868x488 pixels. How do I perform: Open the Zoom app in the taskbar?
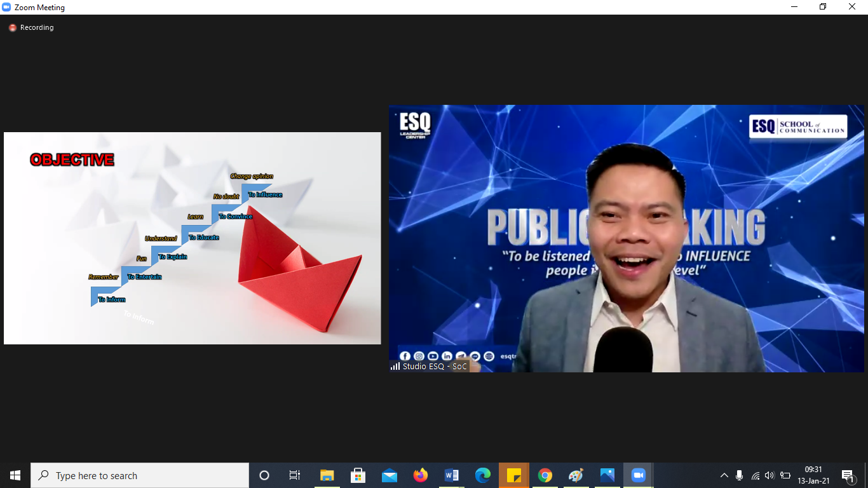638,475
